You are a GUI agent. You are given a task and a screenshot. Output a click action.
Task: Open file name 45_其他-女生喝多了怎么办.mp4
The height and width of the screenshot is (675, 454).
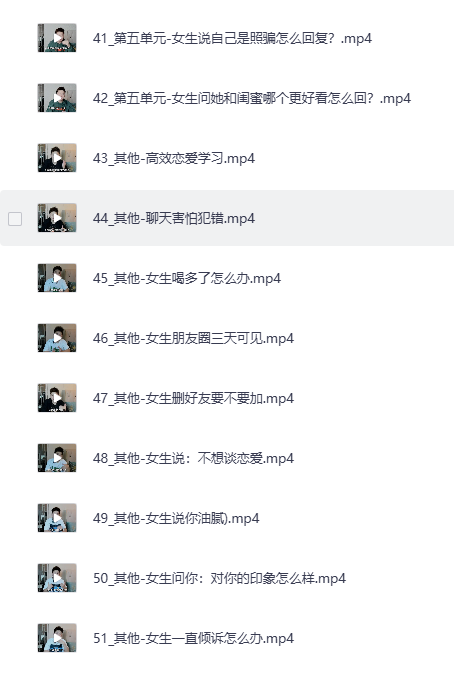click(187, 279)
